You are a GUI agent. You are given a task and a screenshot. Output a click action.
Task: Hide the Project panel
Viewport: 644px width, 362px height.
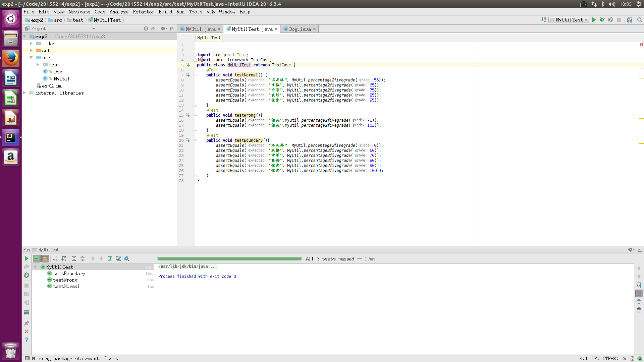pos(172,29)
